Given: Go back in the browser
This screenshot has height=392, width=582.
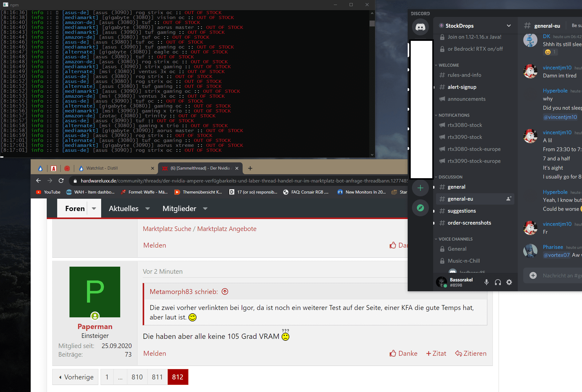Looking at the screenshot, I should tap(38, 181).
